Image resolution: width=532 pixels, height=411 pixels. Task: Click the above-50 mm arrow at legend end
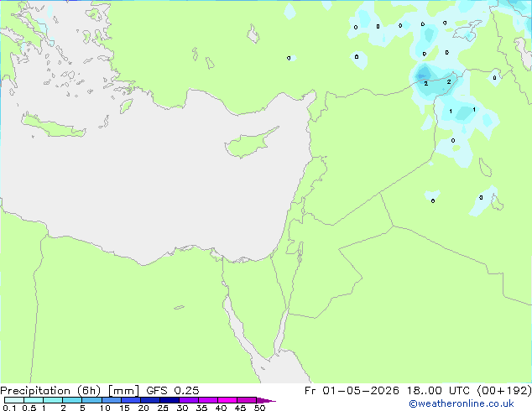point(266,400)
